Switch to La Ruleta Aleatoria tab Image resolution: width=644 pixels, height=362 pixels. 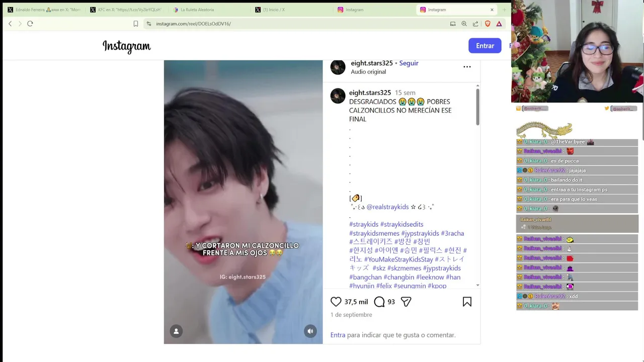(x=209, y=10)
